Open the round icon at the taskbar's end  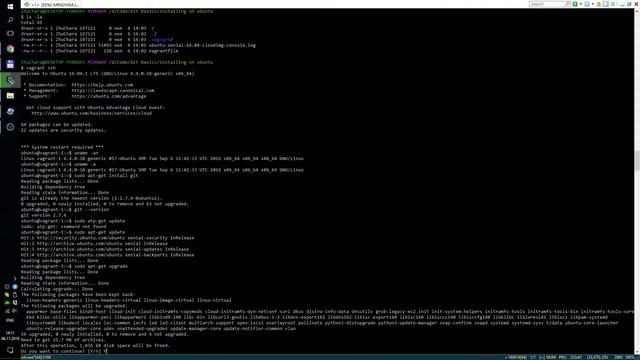coord(10,127)
